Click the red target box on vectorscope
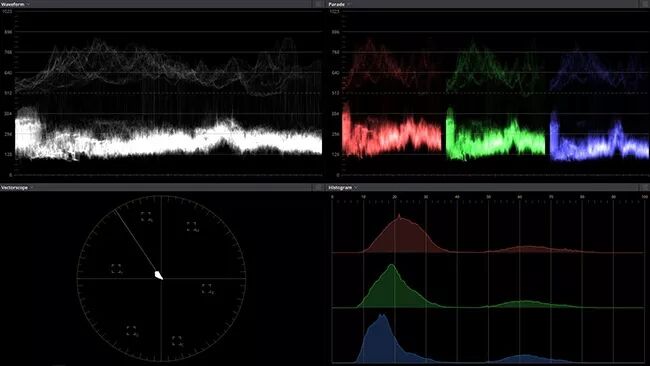Image resolution: width=650 pixels, height=366 pixels. coord(146,216)
